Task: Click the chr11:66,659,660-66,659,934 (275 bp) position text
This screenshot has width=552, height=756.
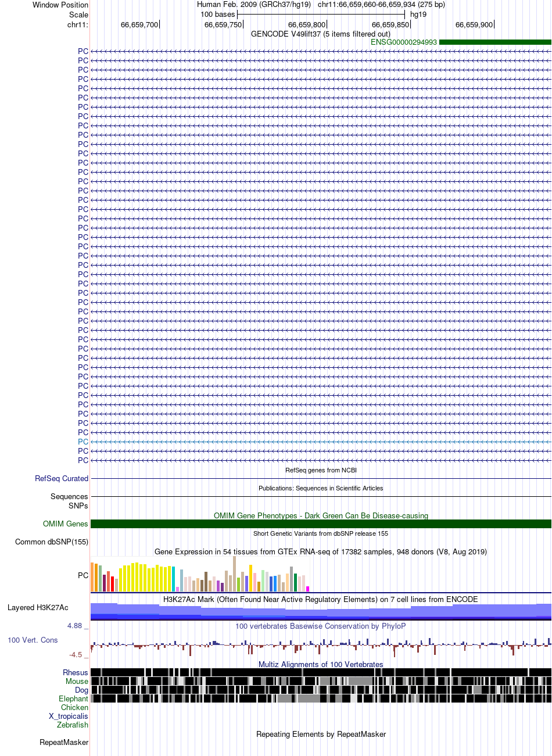Action: coord(381,5)
